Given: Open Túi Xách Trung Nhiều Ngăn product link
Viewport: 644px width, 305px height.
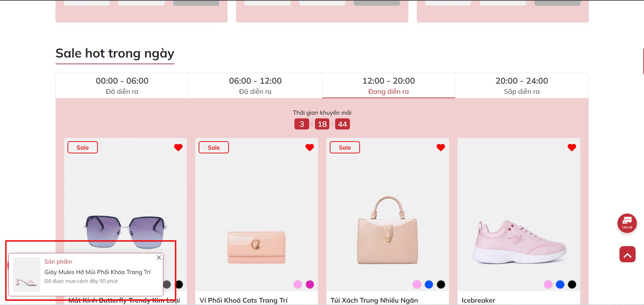Looking at the screenshot, I should [x=374, y=300].
